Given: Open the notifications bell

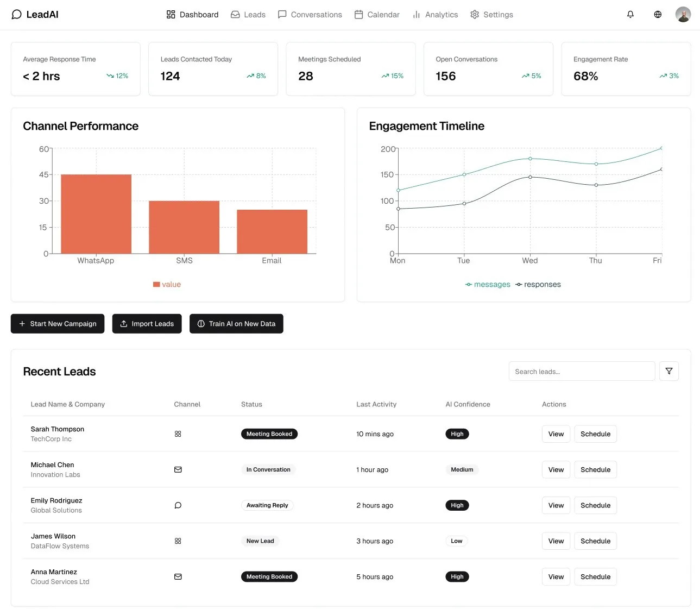Looking at the screenshot, I should click(x=630, y=14).
